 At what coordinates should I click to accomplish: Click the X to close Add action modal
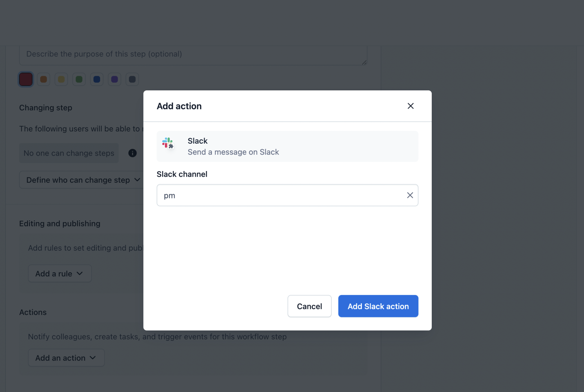click(x=410, y=106)
